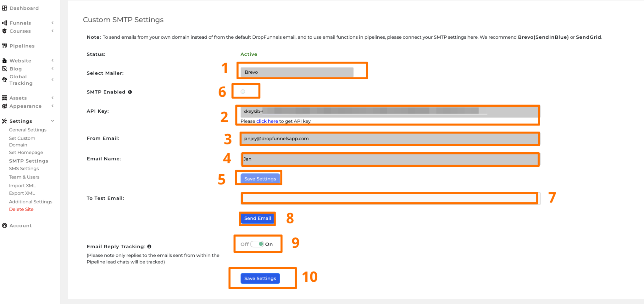The height and width of the screenshot is (304, 644).
Task: Enable the SMTP Enabled checkbox
Action: tap(242, 91)
